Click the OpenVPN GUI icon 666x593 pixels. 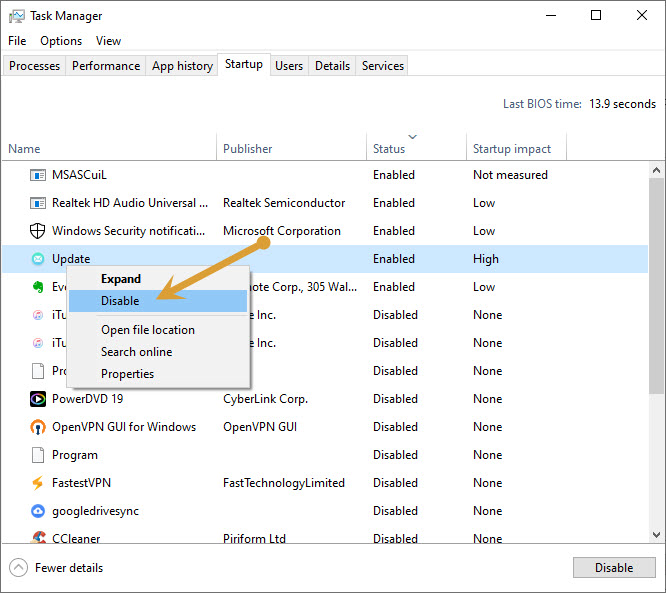point(38,427)
